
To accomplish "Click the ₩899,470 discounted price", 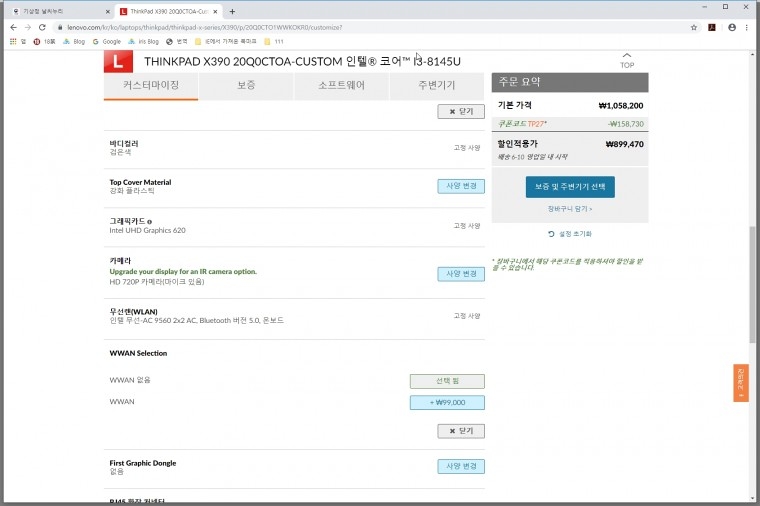I will pyautogui.click(x=625, y=144).
